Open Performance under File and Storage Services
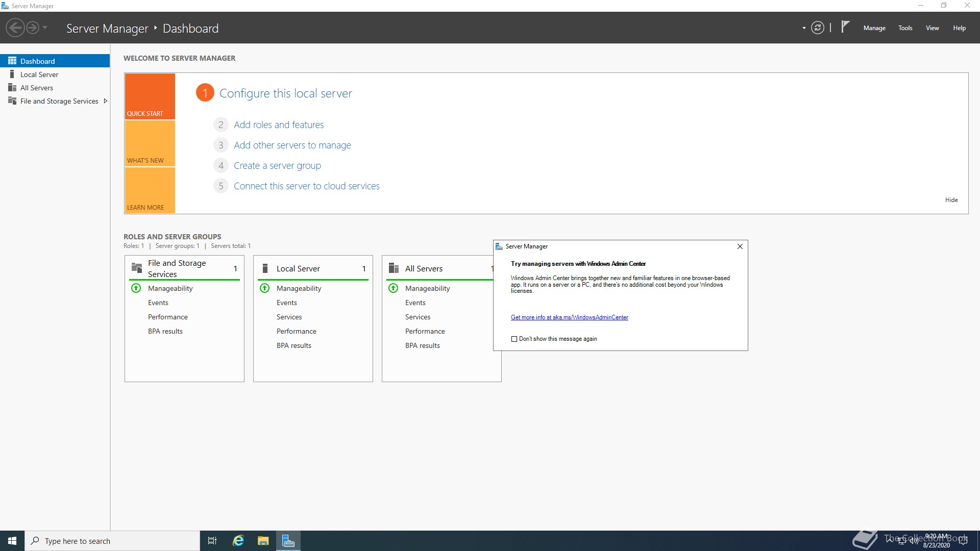 coord(167,317)
